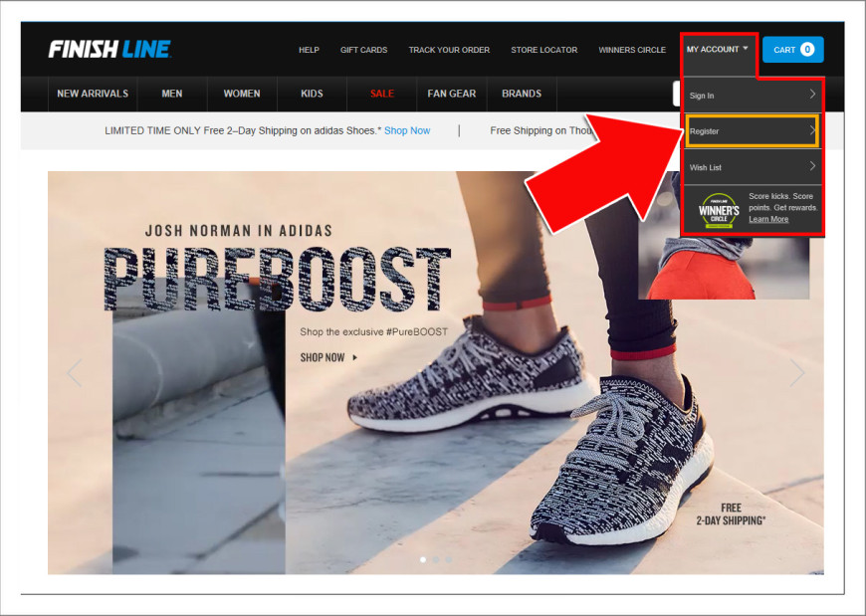Click 'Shop the exclusive #PureBOOST' text

[x=374, y=331]
